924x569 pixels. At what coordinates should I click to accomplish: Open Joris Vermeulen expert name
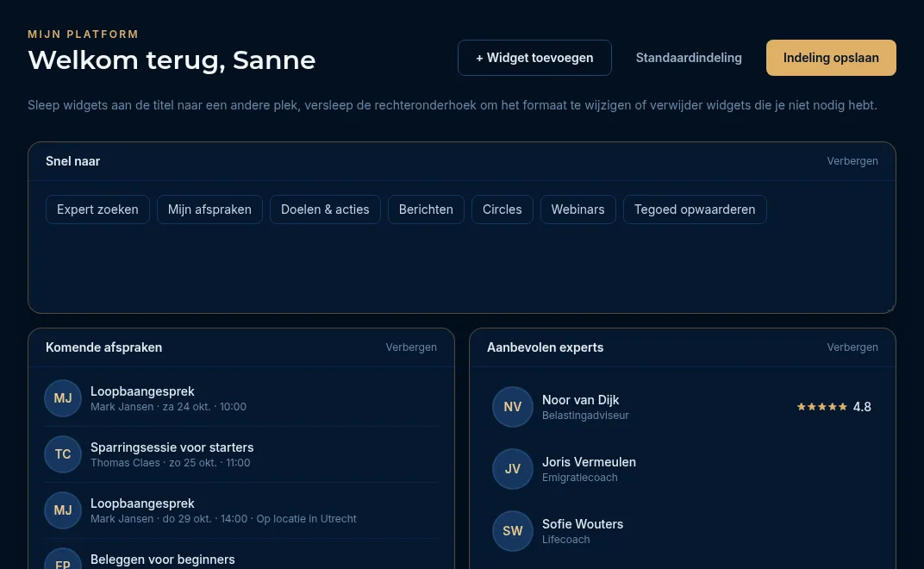(589, 462)
